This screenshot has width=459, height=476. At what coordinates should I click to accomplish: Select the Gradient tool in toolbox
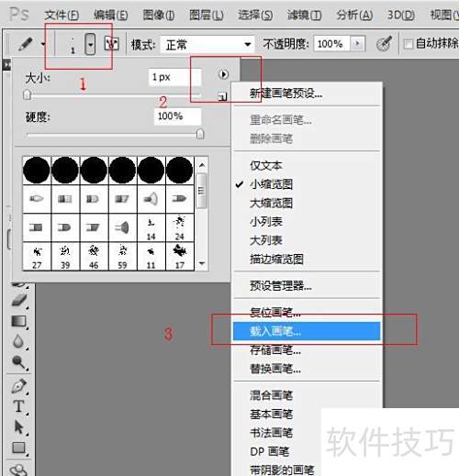(x=19, y=321)
